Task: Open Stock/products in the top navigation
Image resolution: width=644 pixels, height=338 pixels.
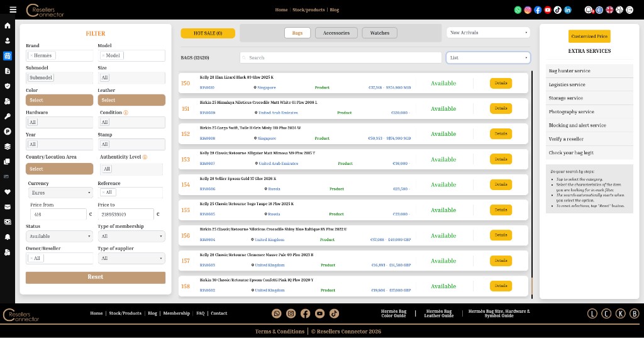Action: tap(308, 10)
